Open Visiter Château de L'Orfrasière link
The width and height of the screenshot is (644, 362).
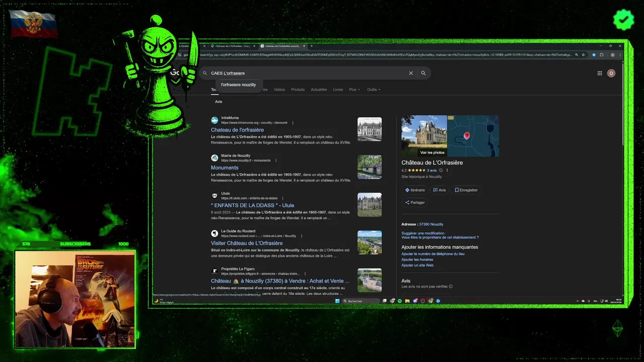pos(247,243)
